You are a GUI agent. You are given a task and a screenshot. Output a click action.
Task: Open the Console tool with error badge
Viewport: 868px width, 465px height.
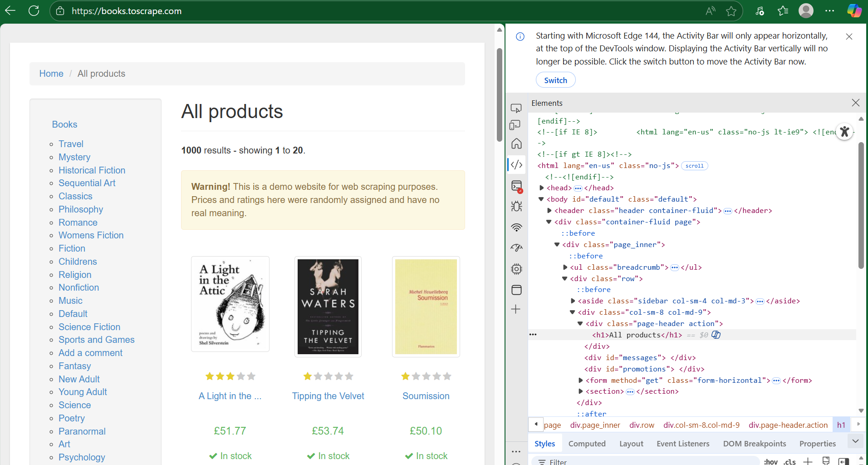click(x=516, y=186)
